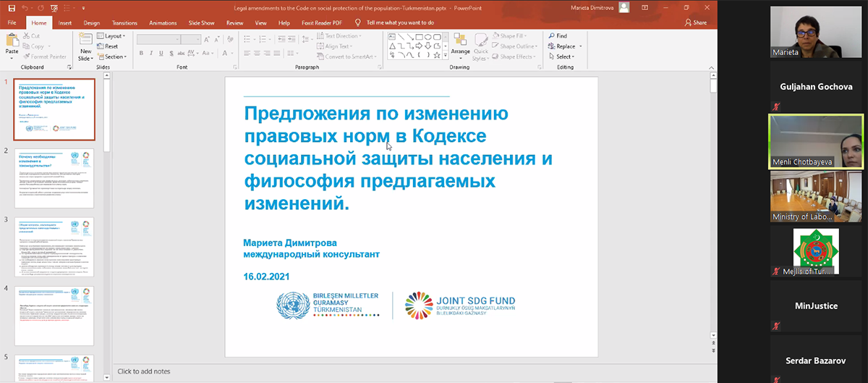Toggle Bold formatting
Screen dimensions: 868x383
(x=141, y=53)
